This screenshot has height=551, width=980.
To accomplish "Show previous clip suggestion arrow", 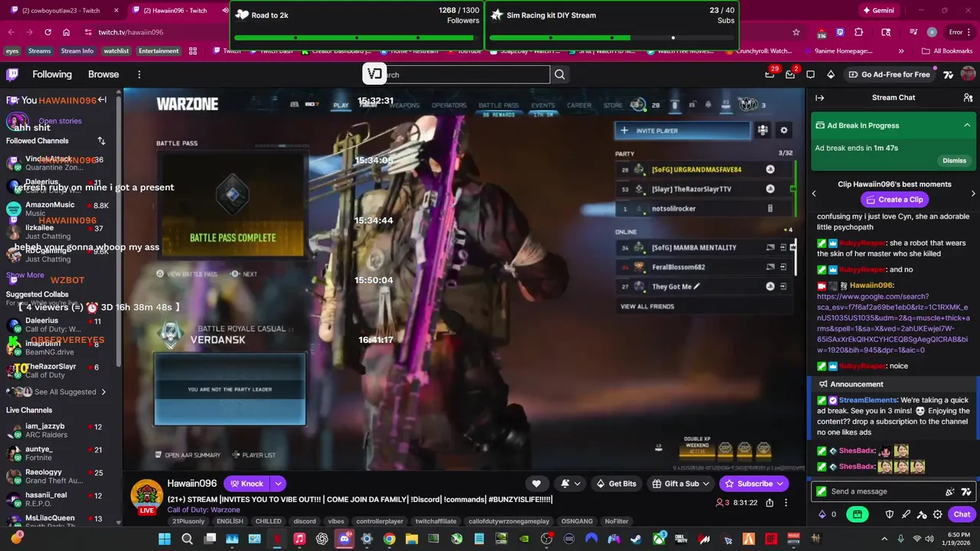I will [x=814, y=194].
